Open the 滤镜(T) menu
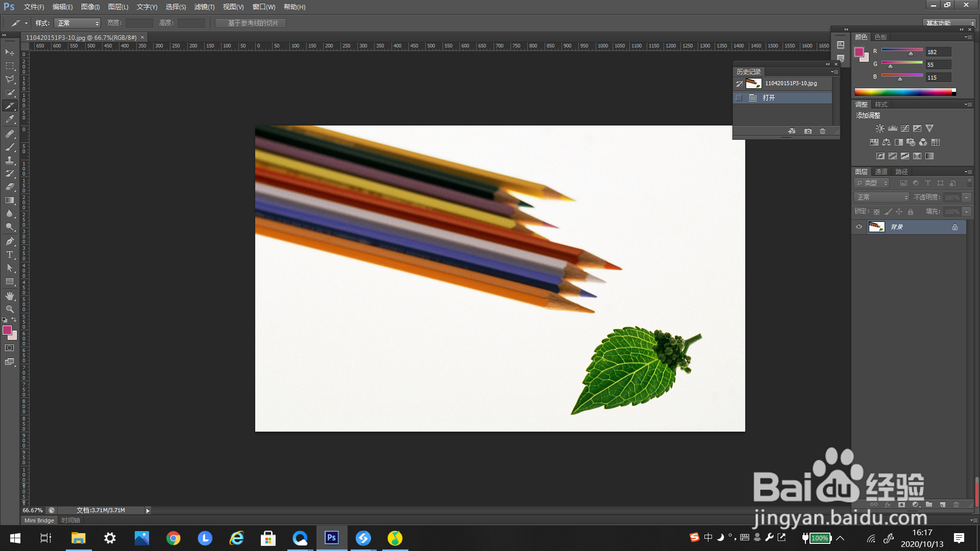Viewport: 980px width, 551px height. tap(204, 7)
